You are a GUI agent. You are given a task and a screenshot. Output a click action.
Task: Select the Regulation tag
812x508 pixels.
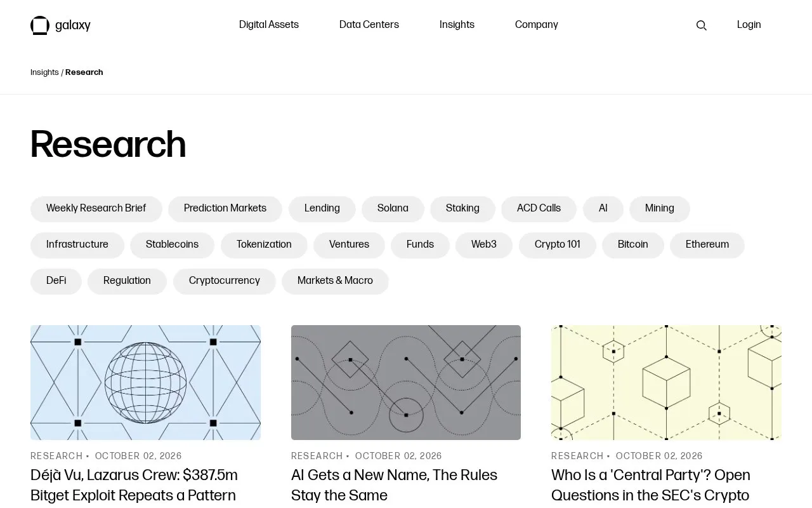pyautogui.click(x=127, y=281)
